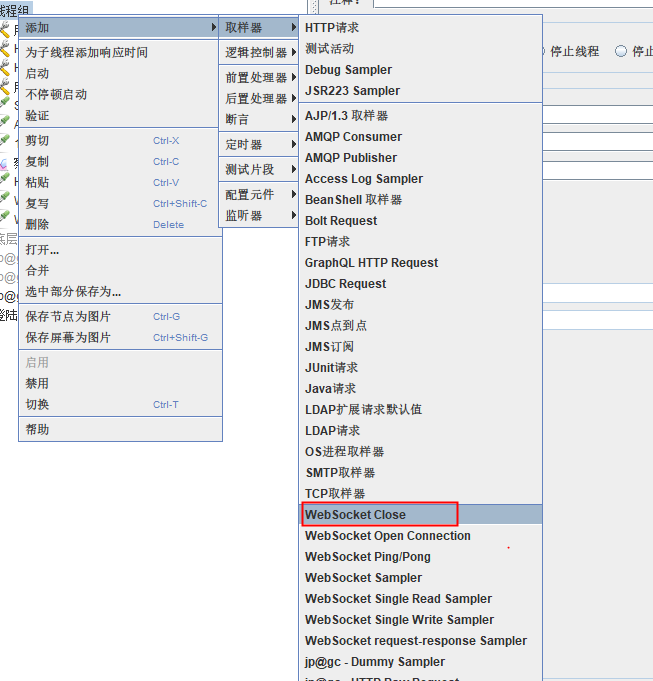Add a JDBC Request sampler
The width and height of the screenshot is (653, 681).
tap(345, 284)
